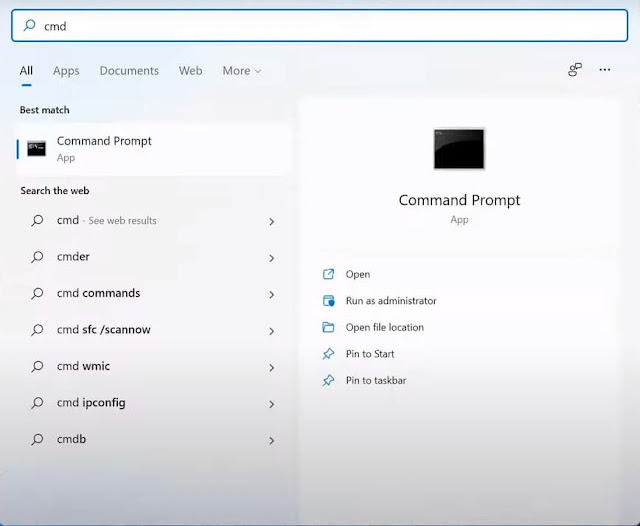
Task: Click the Pin to taskbar pin icon
Action: click(328, 380)
